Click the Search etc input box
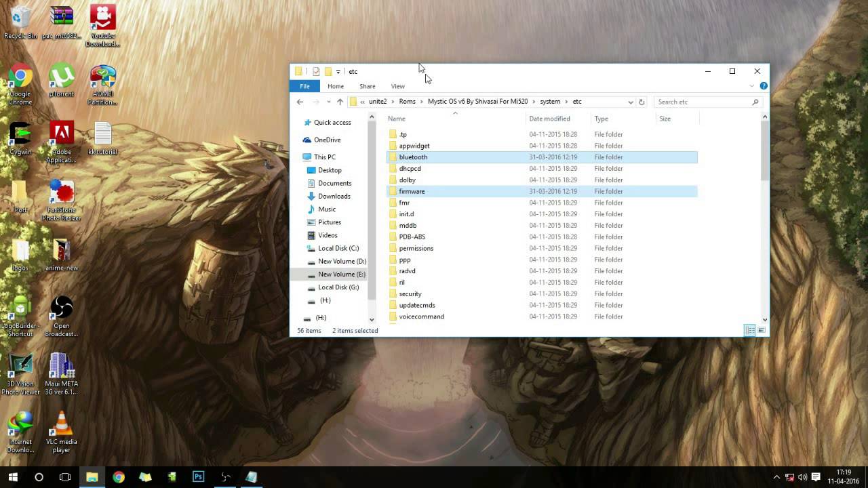The width and height of the screenshot is (868, 488). (707, 102)
